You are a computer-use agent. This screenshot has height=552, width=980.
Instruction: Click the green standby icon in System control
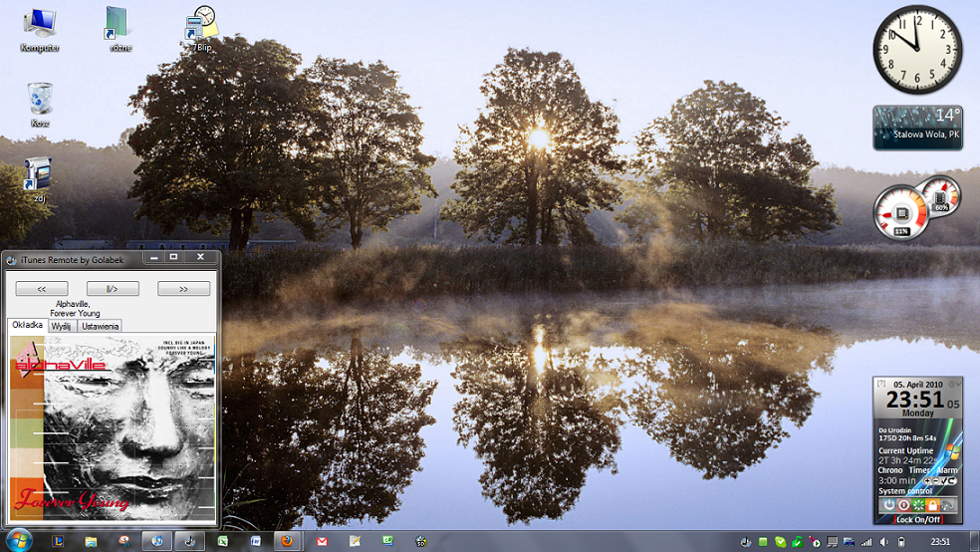click(918, 505)
